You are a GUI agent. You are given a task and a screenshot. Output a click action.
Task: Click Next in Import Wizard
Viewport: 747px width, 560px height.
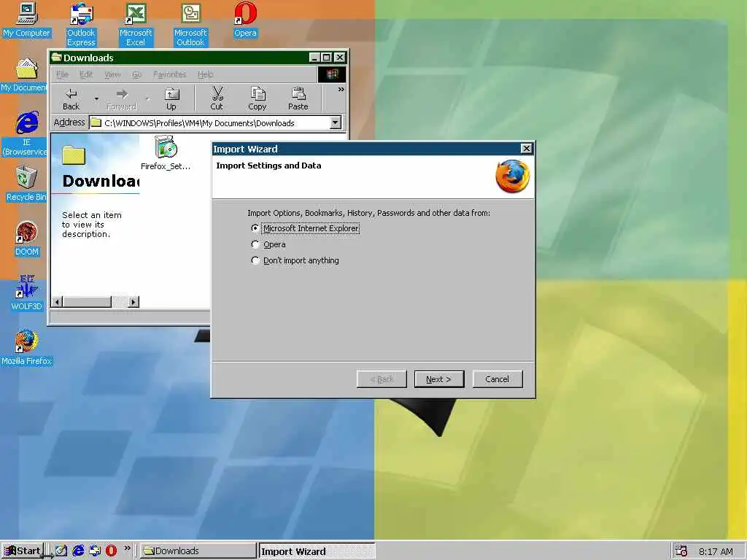tap(438, 379)
